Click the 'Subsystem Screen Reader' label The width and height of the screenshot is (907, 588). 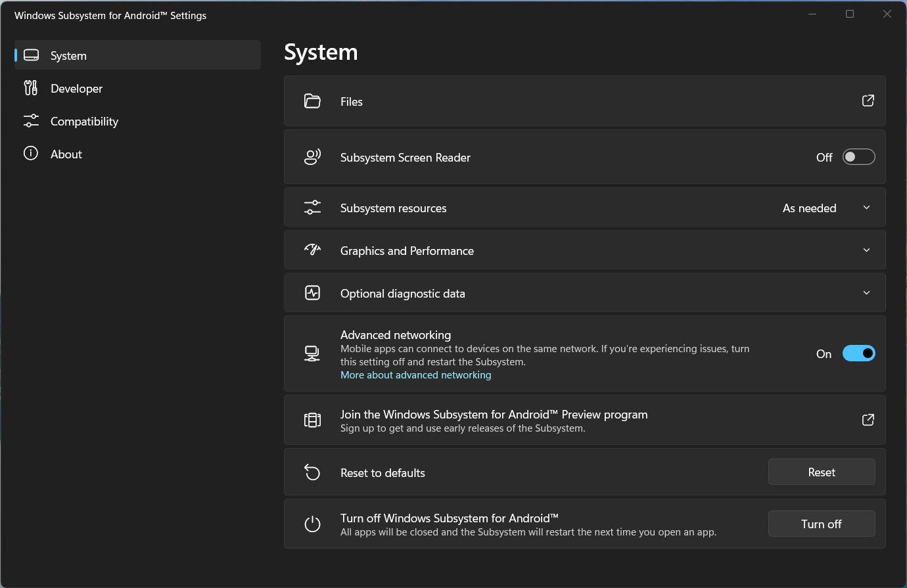coord(406,158)
